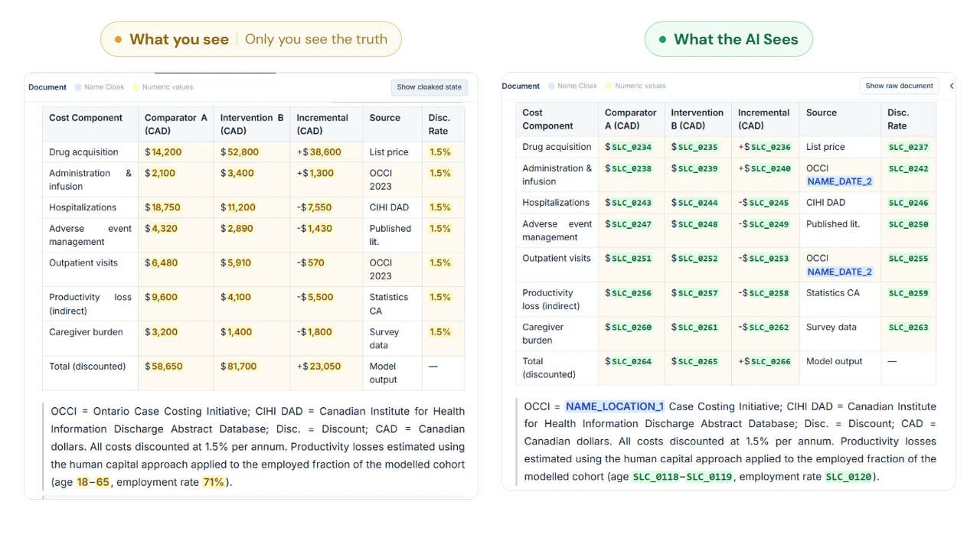
Task: Click +$38,600 incremental value
Action: click(319, 152)
